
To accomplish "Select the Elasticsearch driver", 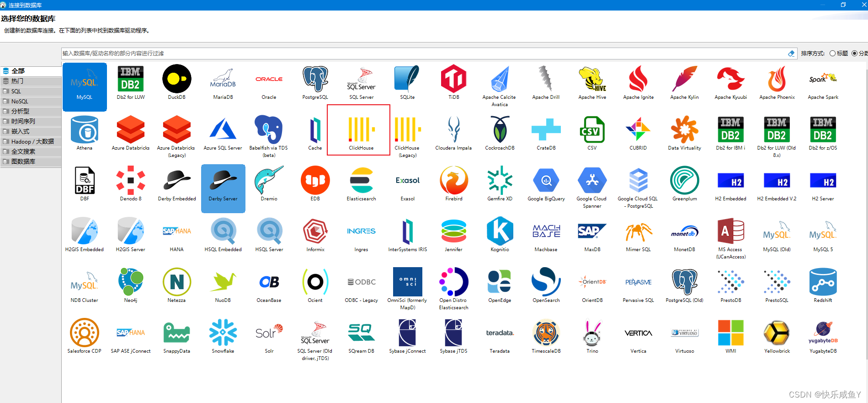I will pos(361,184).
